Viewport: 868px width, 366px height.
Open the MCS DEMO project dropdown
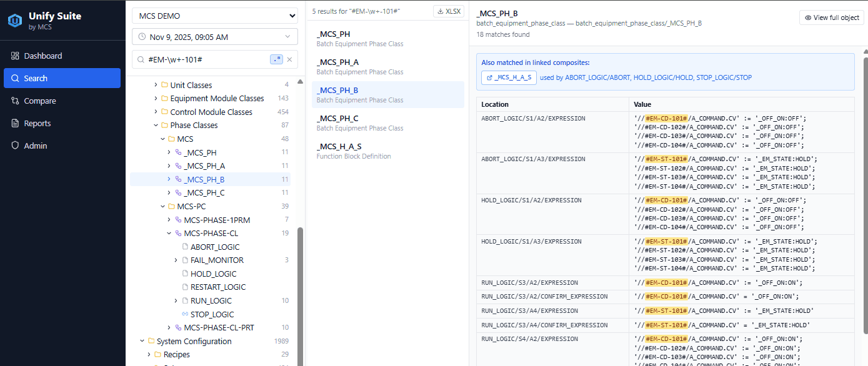pyautogui.click(x=215, y=16)
